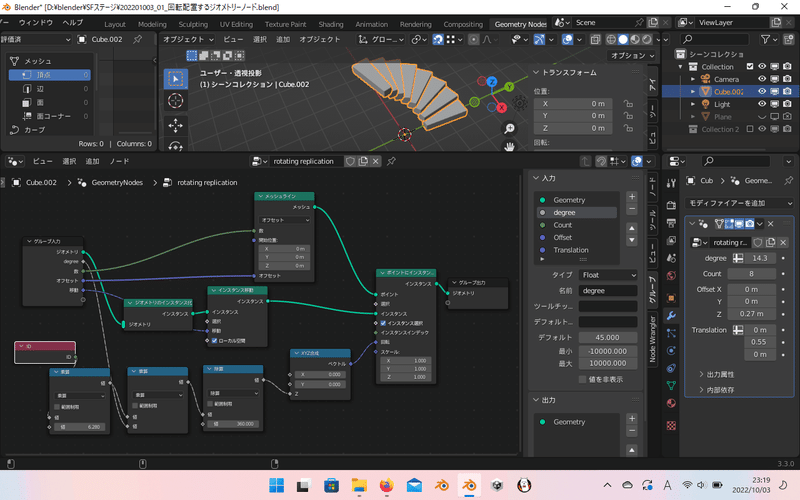The image size is (800, 500).
Task: Open the Physics properties tab icon
Action: click(671, 351)
